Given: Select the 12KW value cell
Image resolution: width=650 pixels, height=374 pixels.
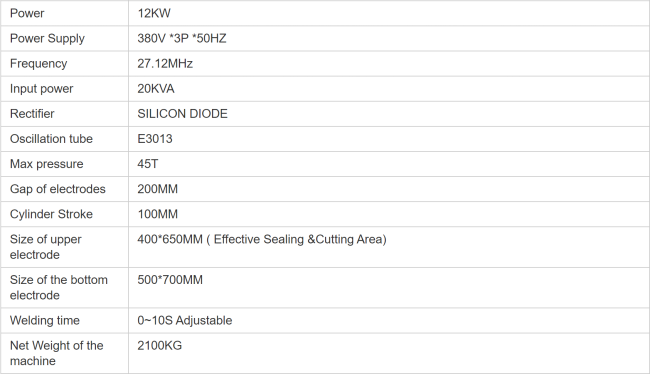Looking at the screenshot, I should tap(389, 13).
